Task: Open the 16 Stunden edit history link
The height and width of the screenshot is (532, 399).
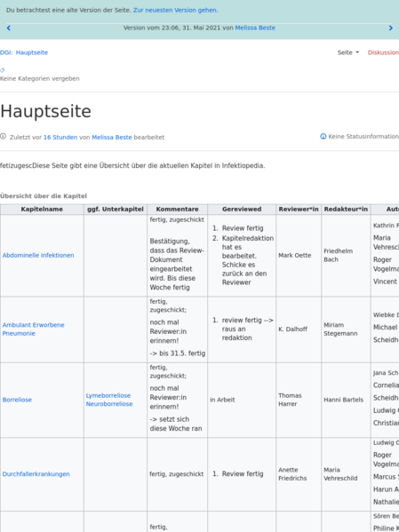Action: coord(60,138)
